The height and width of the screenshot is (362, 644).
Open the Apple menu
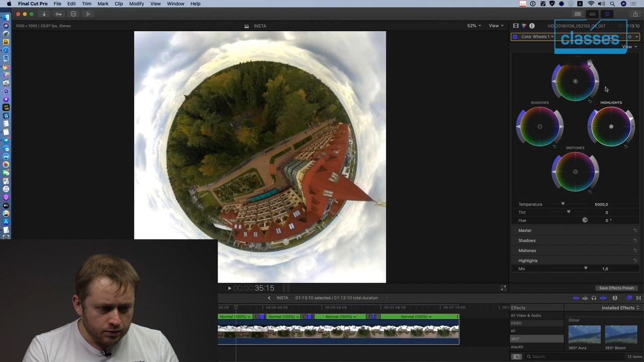pos(9,4)
